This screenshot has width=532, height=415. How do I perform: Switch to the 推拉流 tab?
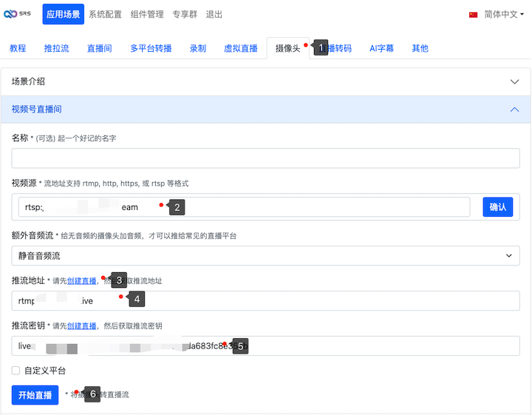pyautogui.click(x=57, y=48)
